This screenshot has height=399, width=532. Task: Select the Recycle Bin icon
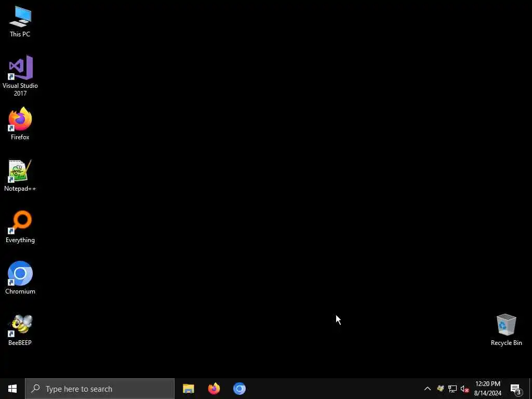(506, 330)
